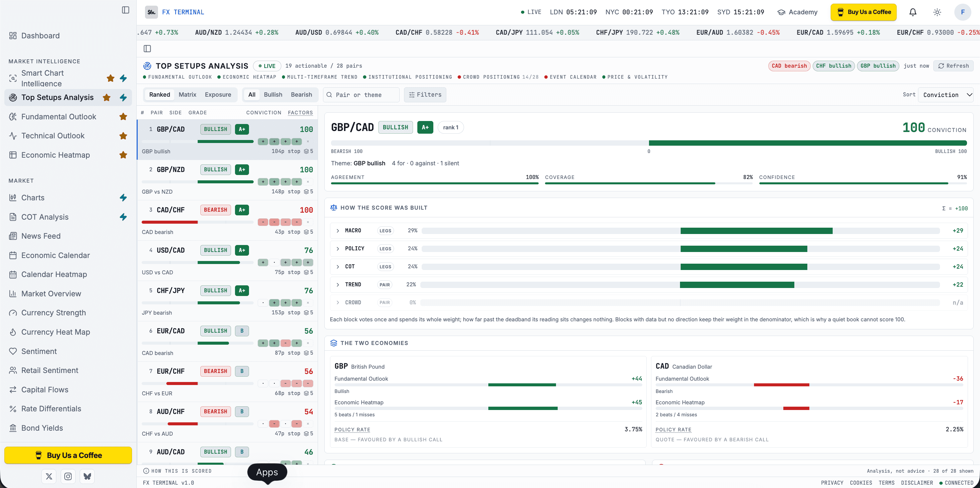Click the Refresh button

(953, 66)
